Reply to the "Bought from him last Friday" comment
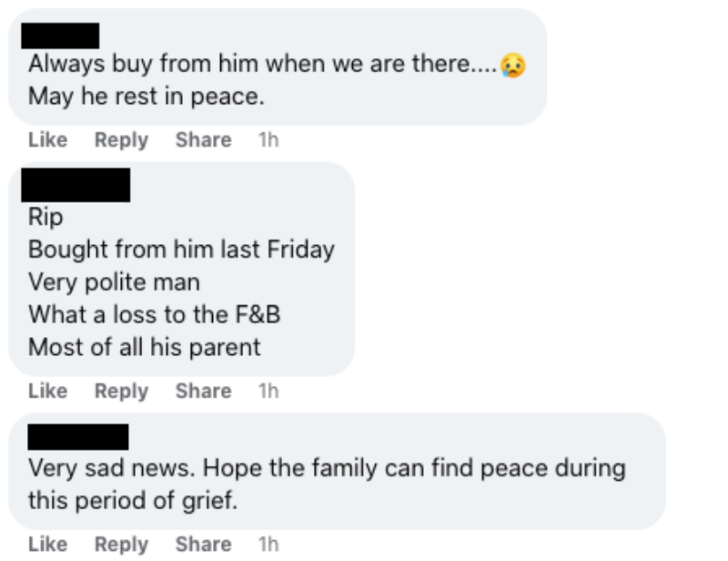This screenshot has width=728, height=561. [121, 391]
